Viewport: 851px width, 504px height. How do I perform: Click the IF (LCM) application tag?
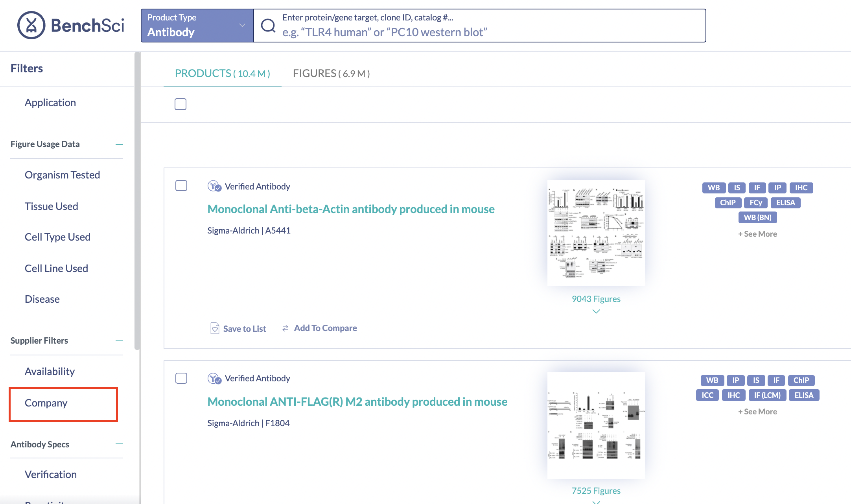(x=767, y=395)
